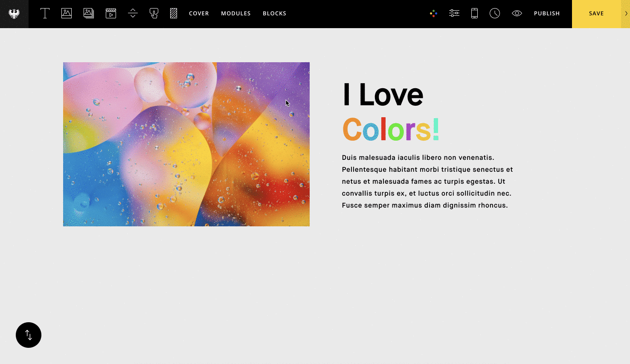This screenshot has width=630, height=364.
Task: Add a gallery module from toolbar
Action: pos(89,14)
